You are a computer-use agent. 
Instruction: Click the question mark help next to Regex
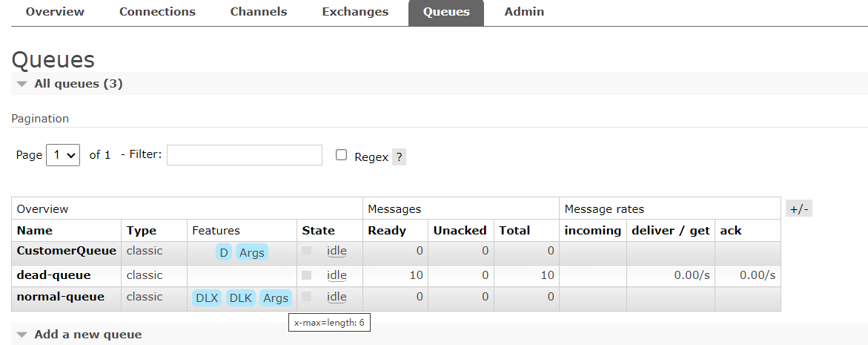pyautogui.click(x=399, y=157)
